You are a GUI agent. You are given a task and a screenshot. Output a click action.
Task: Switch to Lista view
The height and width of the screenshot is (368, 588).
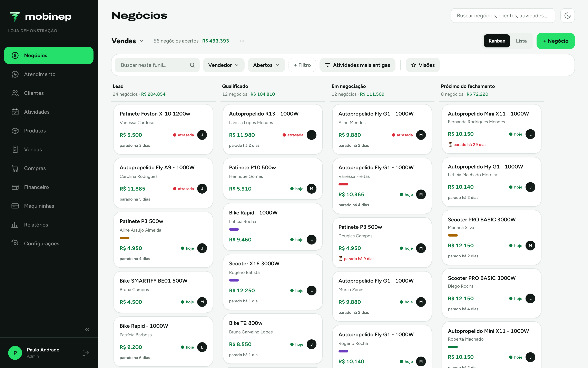(x=521, y=41)
